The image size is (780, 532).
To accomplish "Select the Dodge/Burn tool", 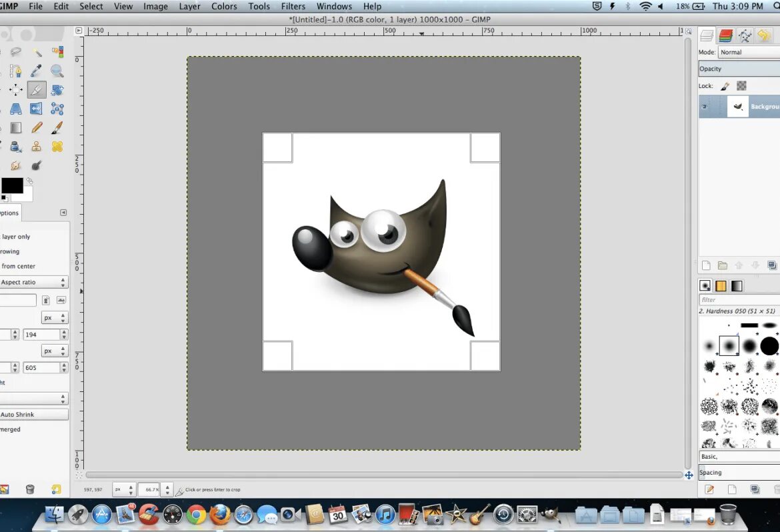I will coord(37,166).
